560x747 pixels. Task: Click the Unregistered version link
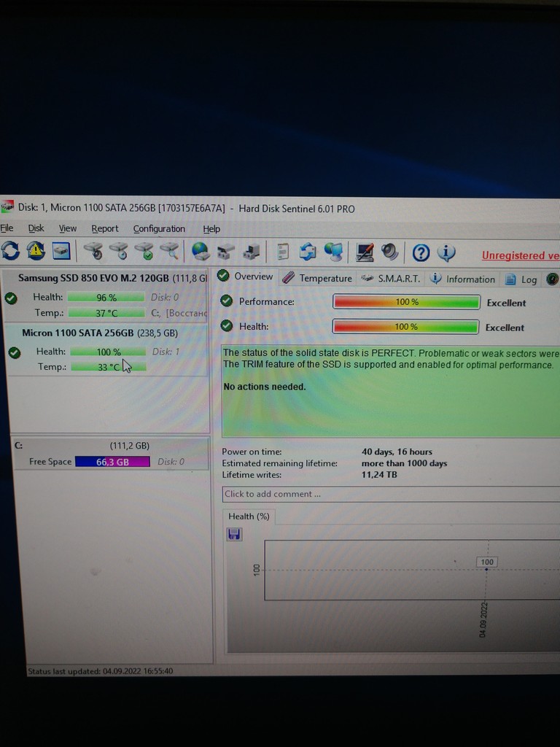click(521, 255)
